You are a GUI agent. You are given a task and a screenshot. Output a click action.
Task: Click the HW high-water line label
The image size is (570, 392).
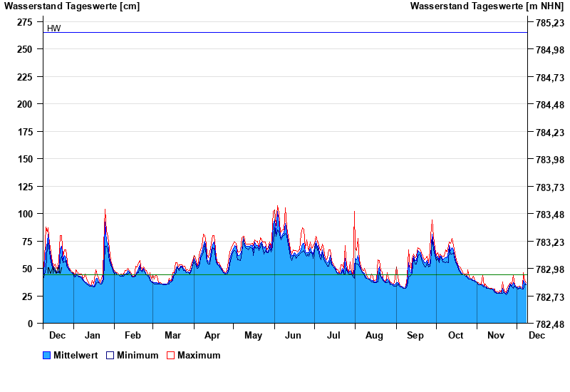(53, 29)
